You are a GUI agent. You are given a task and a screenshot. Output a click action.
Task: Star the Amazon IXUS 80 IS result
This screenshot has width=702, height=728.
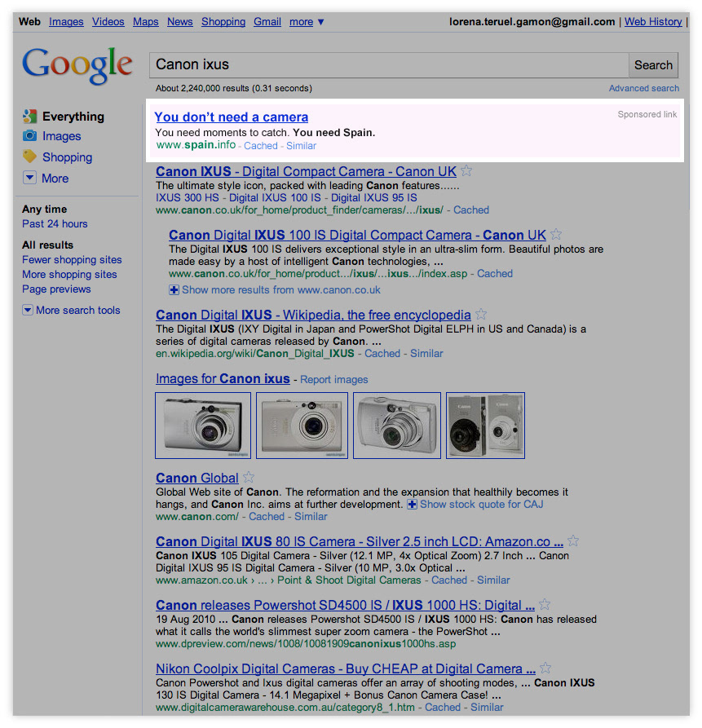[x=573, y=540]
